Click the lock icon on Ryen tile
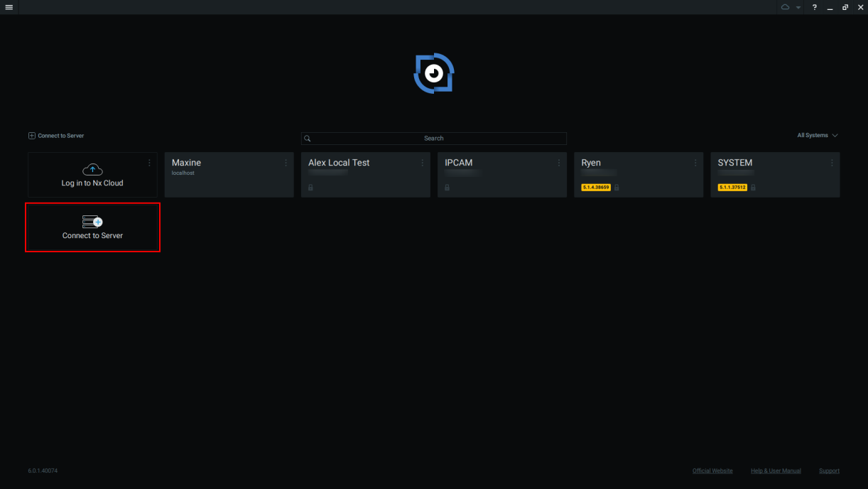Image resolution: width=868 pixels, height=489 pixels. [x=617, y=188]
